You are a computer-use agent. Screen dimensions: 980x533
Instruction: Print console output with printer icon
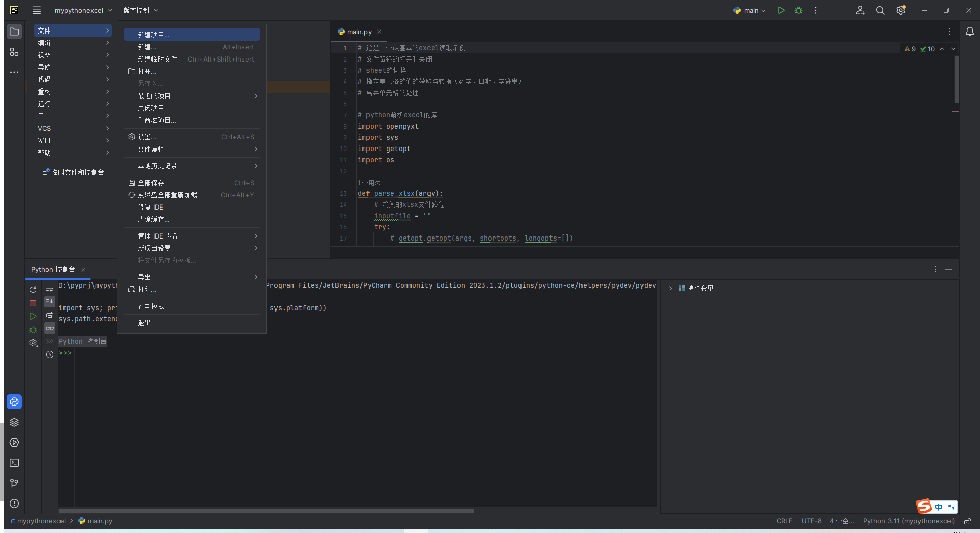point(50,315)
